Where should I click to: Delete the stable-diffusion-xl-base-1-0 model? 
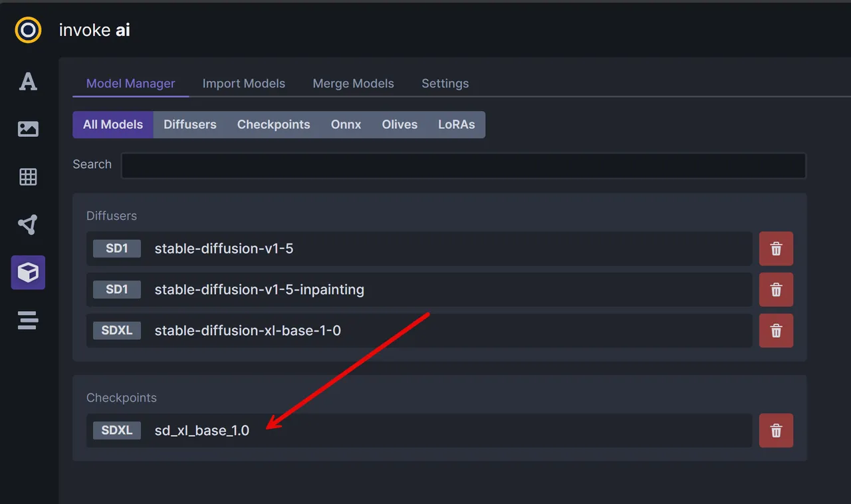[776, 330]
